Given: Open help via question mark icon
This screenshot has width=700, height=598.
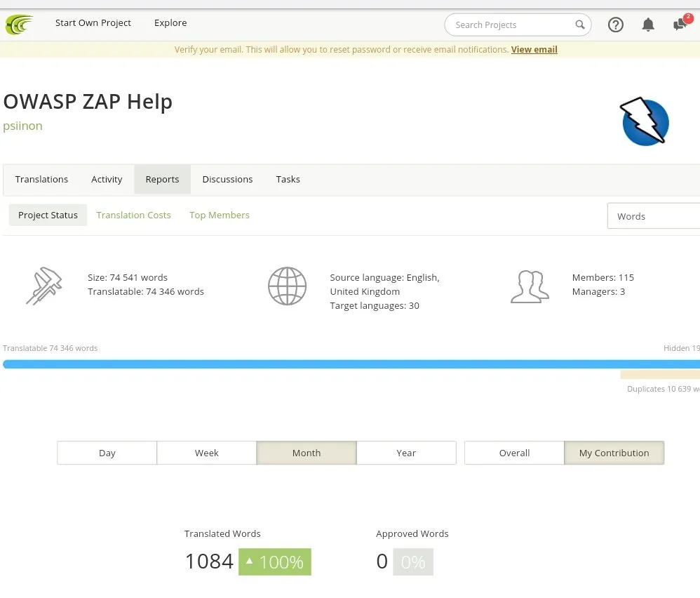Looking at the screenshot, I should click(x=616, y=25).
